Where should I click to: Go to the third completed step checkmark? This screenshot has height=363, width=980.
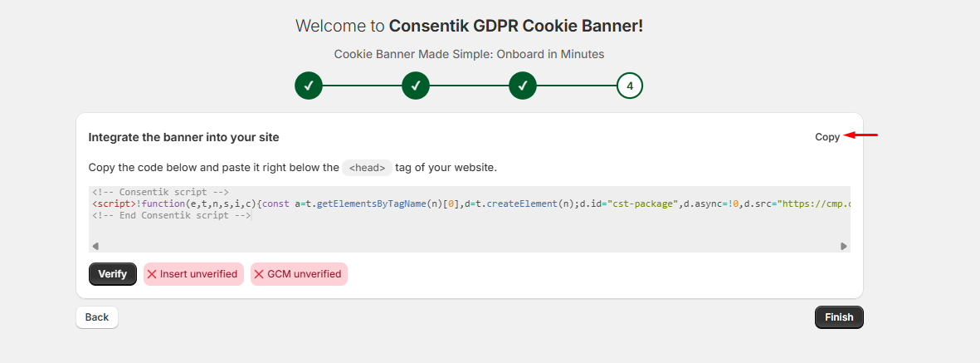(x=523, y=86)
